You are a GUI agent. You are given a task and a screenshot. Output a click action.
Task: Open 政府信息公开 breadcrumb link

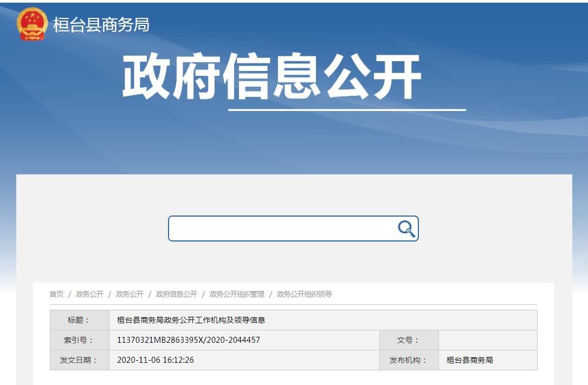[177, 294]
